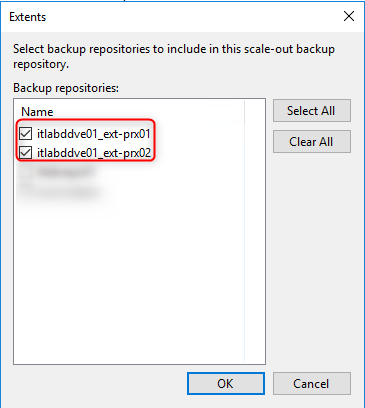Dismiss dialog with the Cancel button
Screen dimensions: 365x408
point(312,383)
